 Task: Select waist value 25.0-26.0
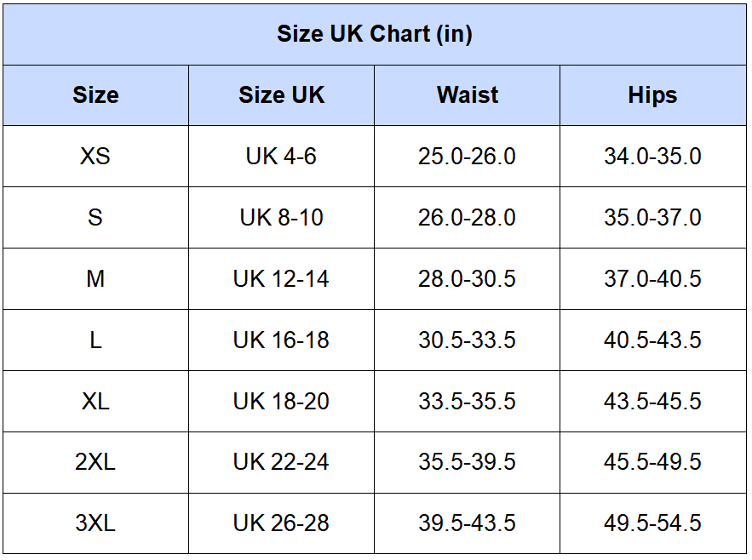pyautogui.click(x=467, y=157)
